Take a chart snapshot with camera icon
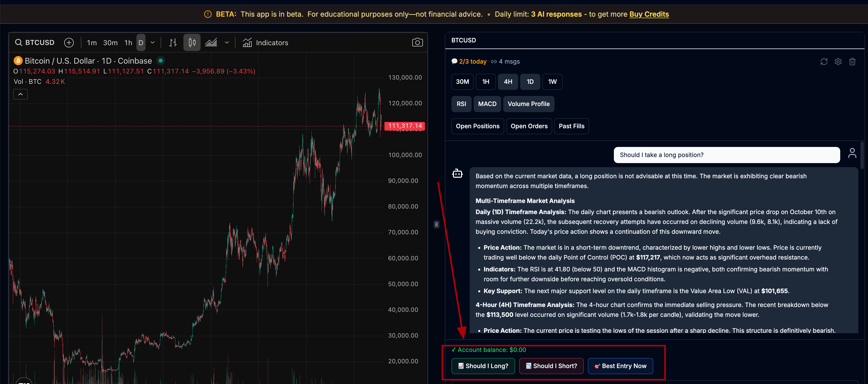 coord(417,42)
